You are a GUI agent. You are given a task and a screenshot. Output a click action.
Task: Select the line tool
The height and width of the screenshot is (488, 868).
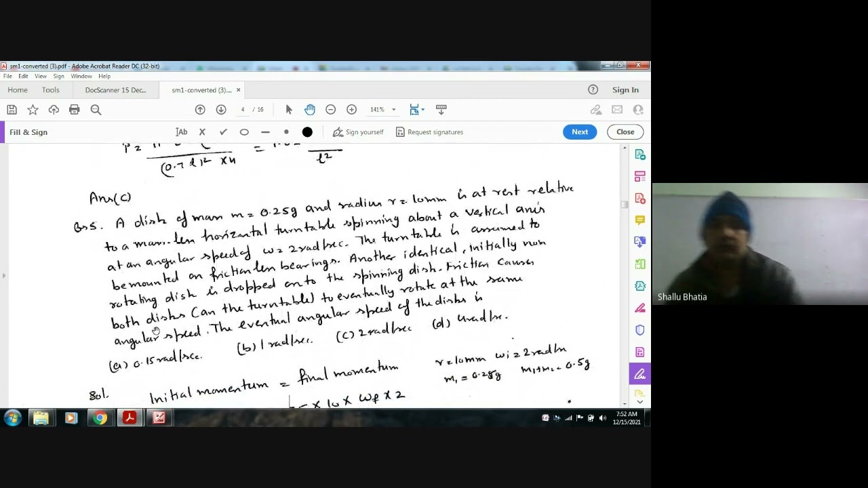pos(265,132)
